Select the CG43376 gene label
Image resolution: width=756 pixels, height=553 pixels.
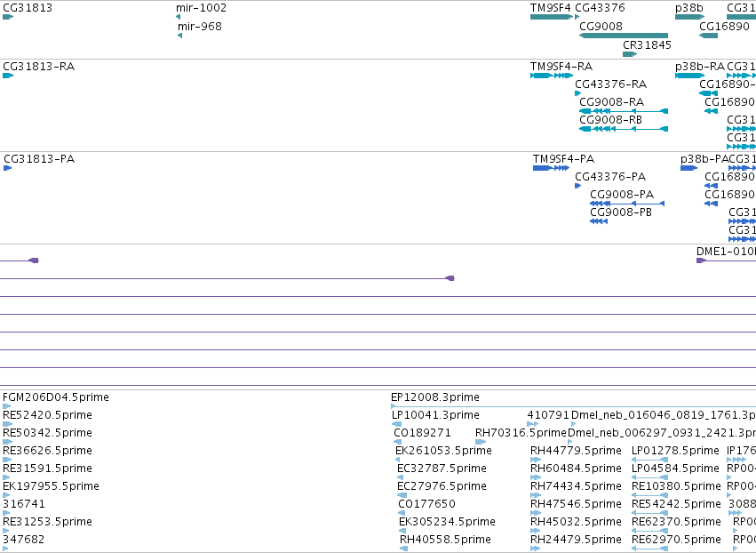click(600, 8)
